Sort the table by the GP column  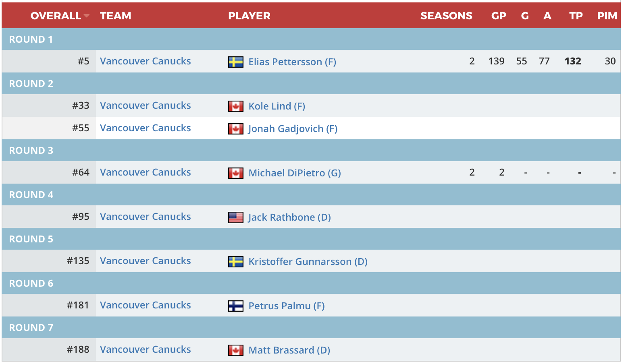499,16
